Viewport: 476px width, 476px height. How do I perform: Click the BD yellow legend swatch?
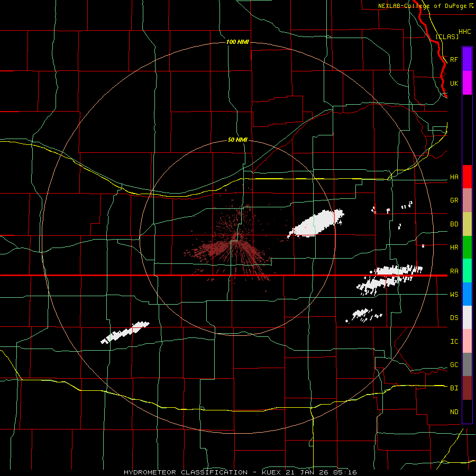point(467,224)
